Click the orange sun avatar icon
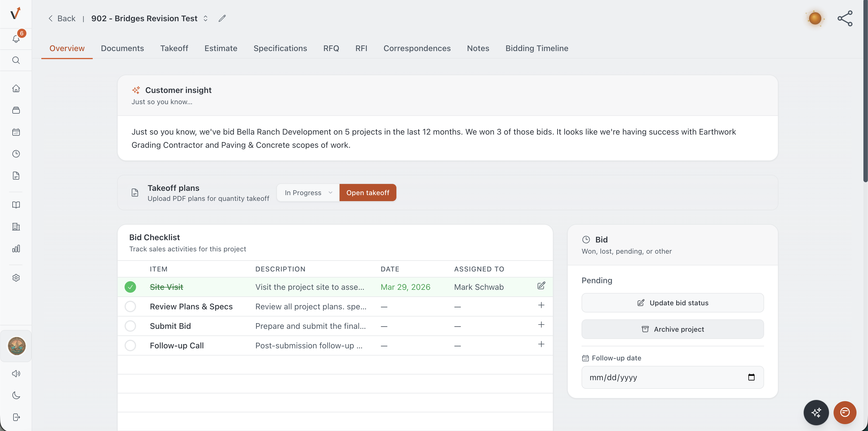The height and width of the screenshot is (431, 868). tap(815, 18)
